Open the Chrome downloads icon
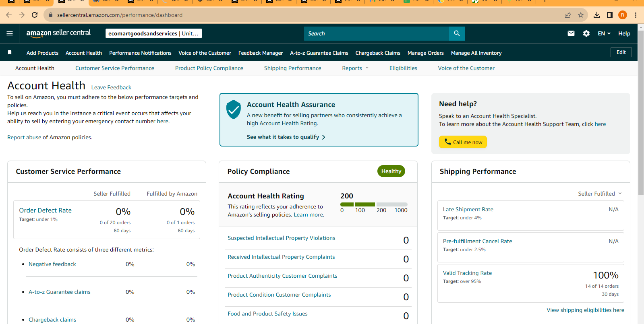Viewport: 644px width, 324px height. click(597, 15)
